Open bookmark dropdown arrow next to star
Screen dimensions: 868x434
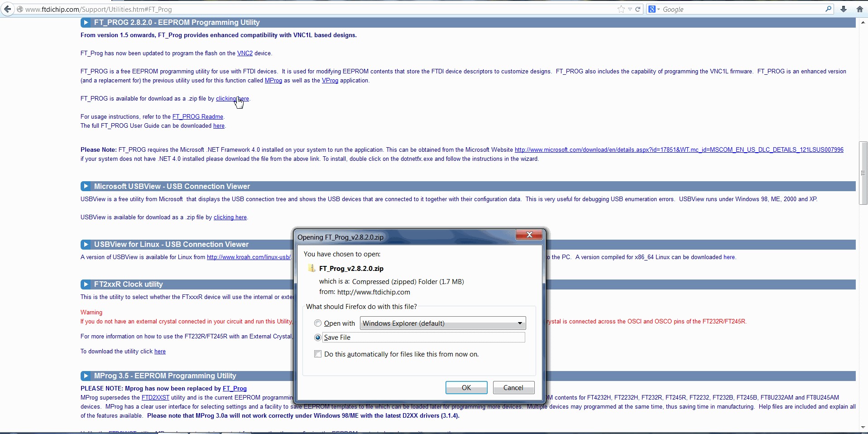(x=630, y=9)
